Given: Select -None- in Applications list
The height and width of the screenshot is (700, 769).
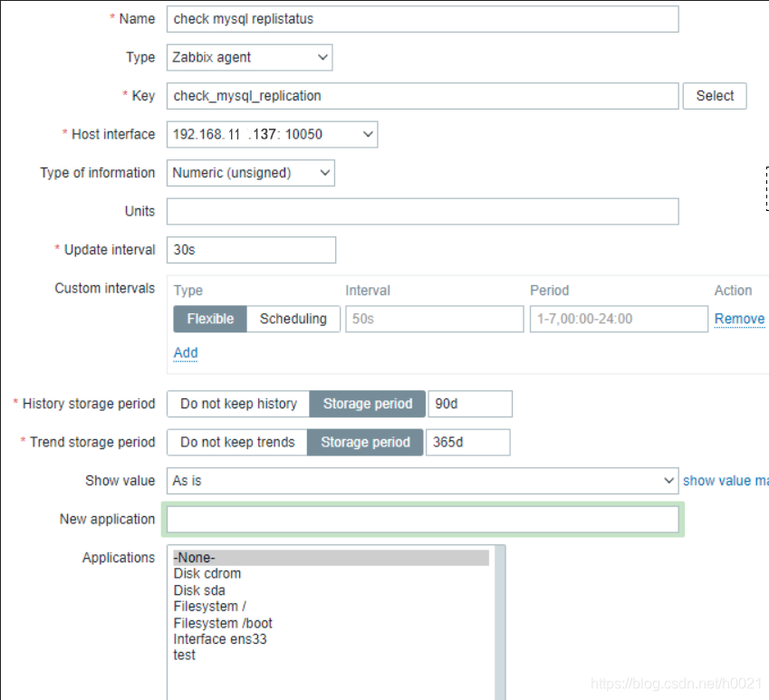Looking at the screenshot, I should click(331, 558).
